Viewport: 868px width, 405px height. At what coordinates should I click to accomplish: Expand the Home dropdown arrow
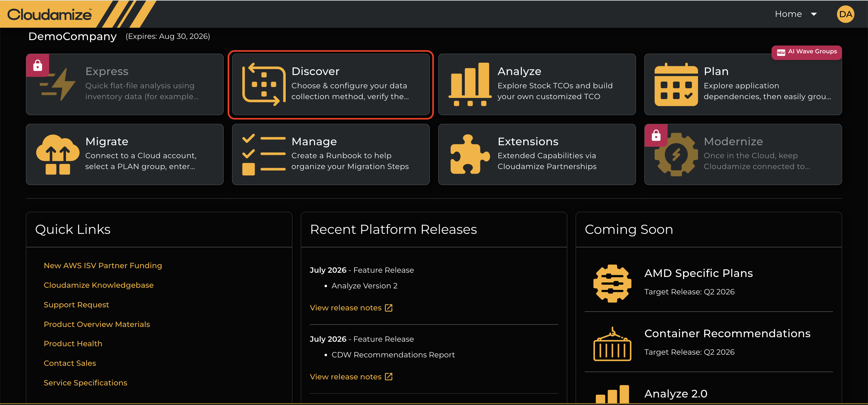click(814, 14)
